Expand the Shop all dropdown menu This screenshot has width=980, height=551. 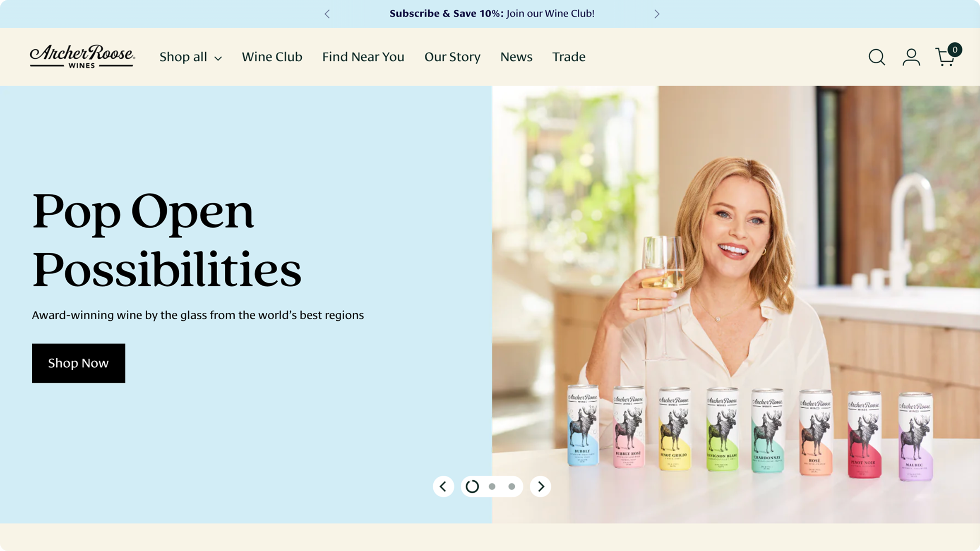click(190, 57)
